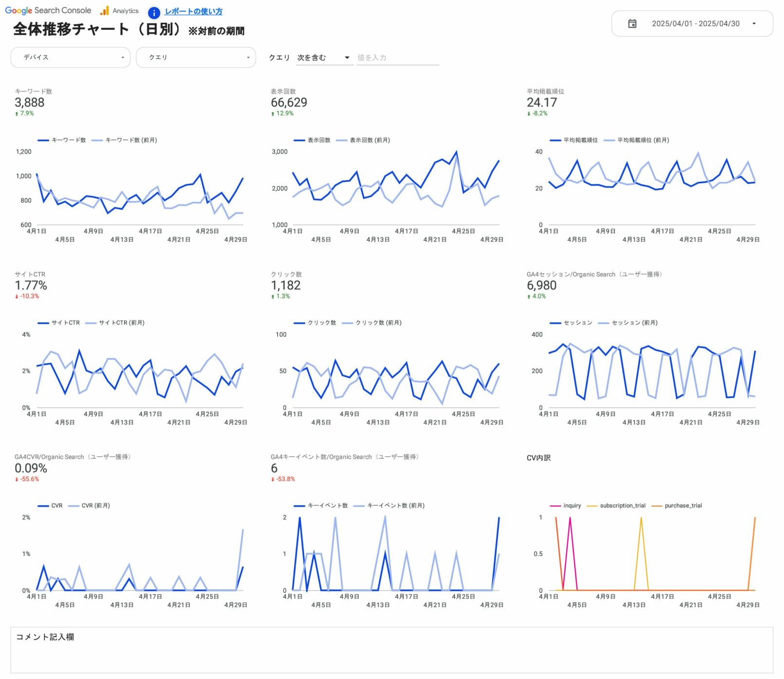
Task: Click the 値を入力 query text field
Action: pyautogui.click(x=397, y=57)
